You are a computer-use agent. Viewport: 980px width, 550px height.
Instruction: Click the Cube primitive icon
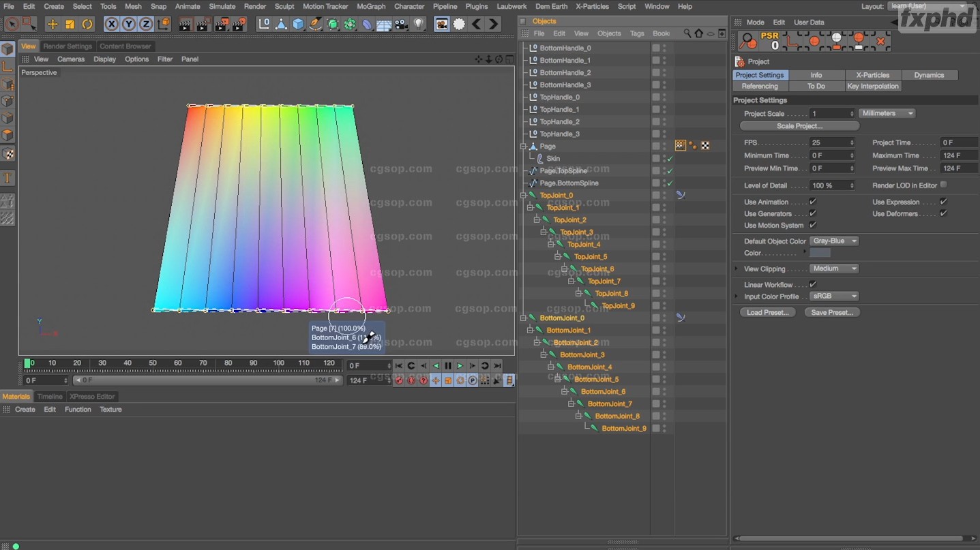click(298, 25)
